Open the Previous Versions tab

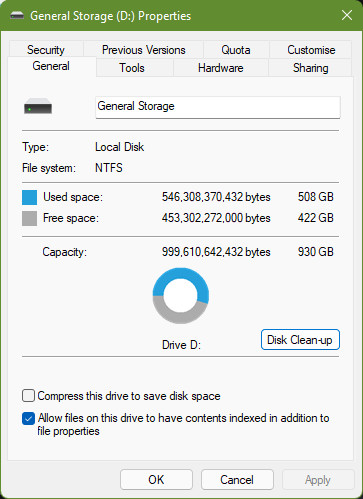point(144,50)
